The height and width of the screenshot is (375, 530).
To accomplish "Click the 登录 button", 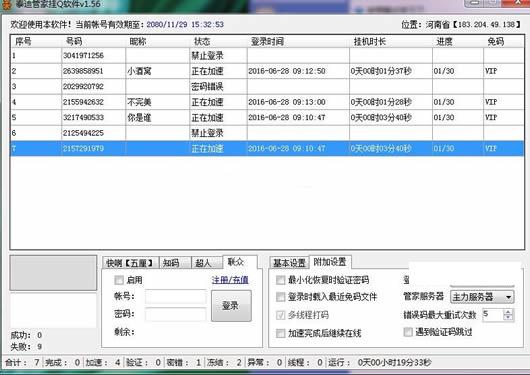I will (x=231, y=306).
